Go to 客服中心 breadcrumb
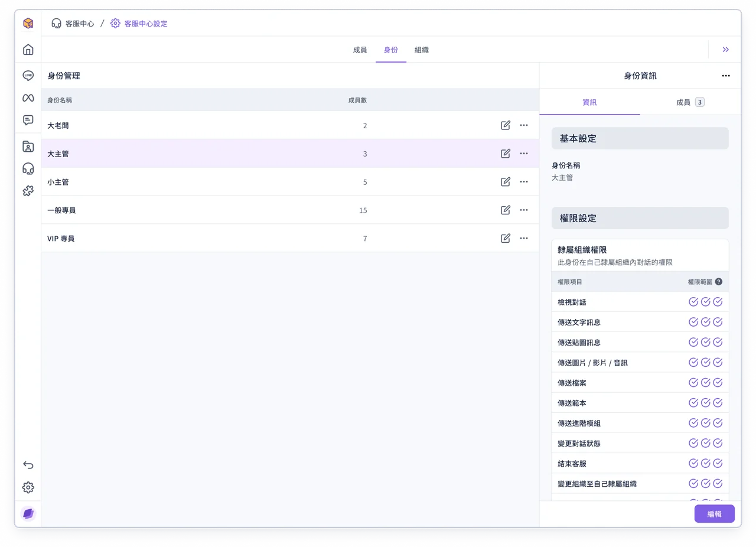This screenshot has height=547, width=756. pos(73,24)
